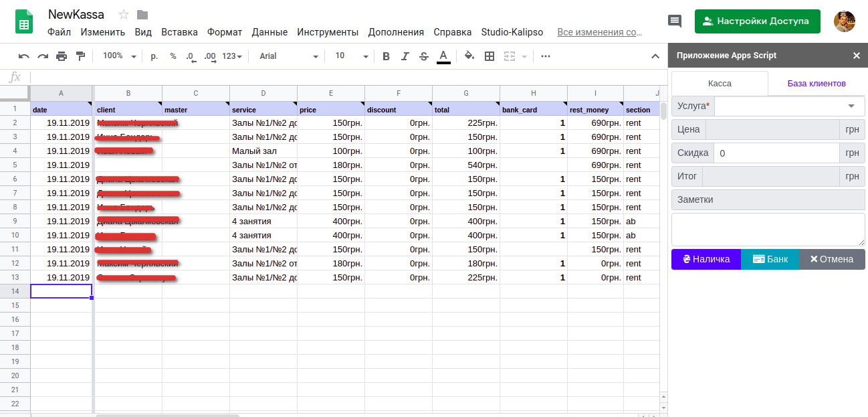
Task: Select the Касса tab
Action: point(720,84)
